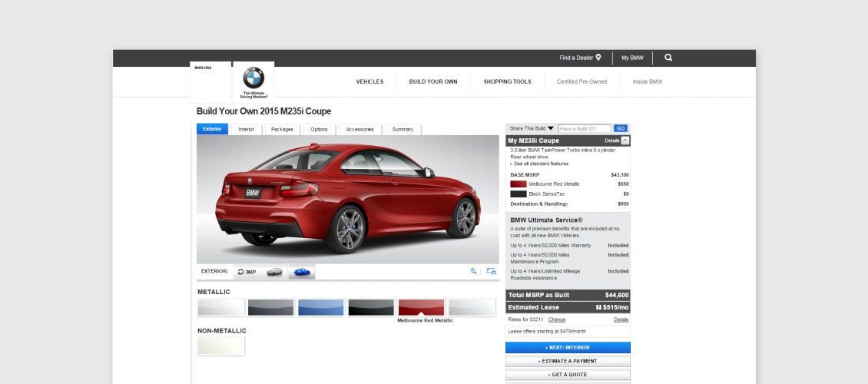Zoom into the car image with magnifier

[473, 271]
